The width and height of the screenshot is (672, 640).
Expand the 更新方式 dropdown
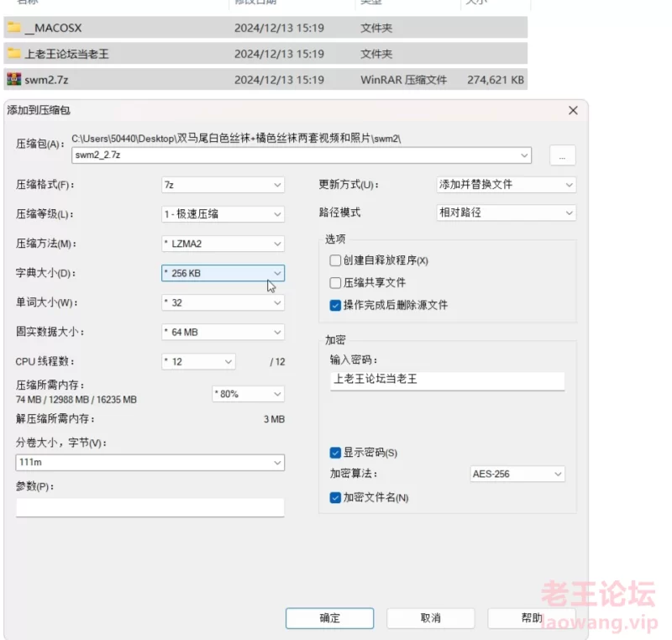click(506, 184)
